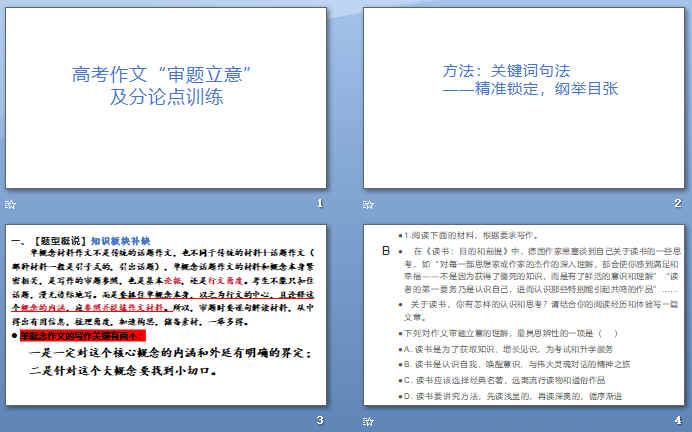The height and width of the screenshot is (432, 692).
Task: Click slide number 1 label
Action: pos(320,203)
